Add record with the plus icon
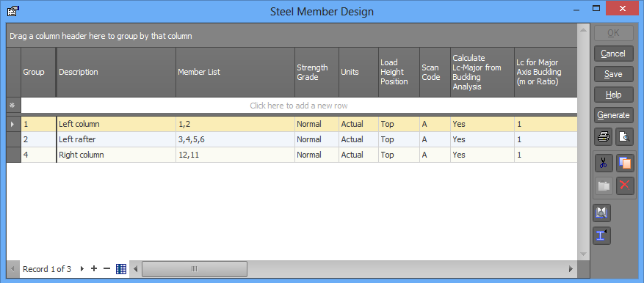Viewport: 644px width, 283px height. point(94,268)
